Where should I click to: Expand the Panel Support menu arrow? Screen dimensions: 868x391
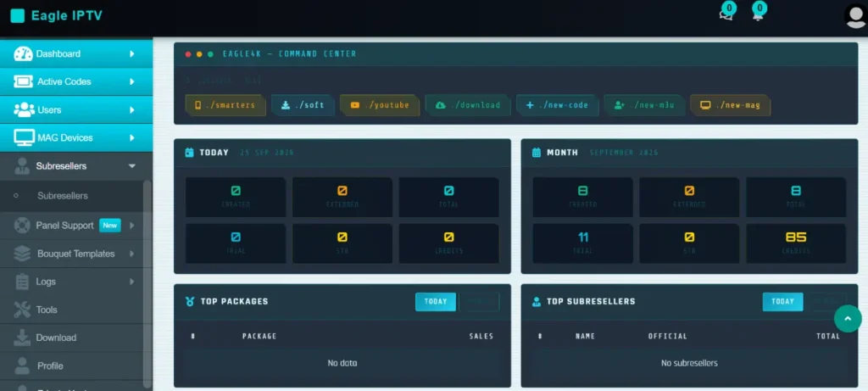click(131, 226)
